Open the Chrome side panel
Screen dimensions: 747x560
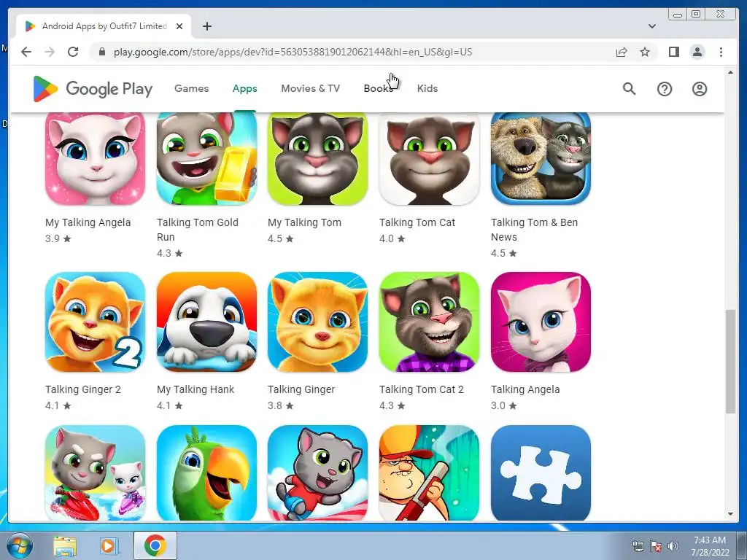673,52
